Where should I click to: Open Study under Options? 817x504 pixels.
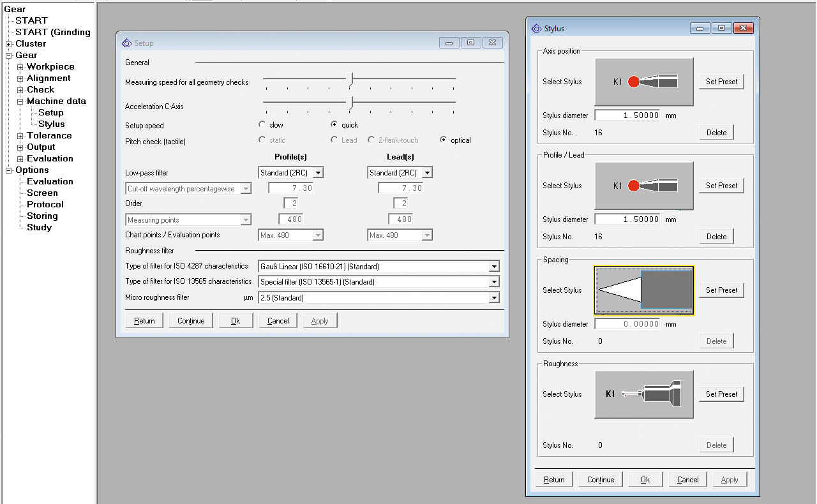[40, 227]
